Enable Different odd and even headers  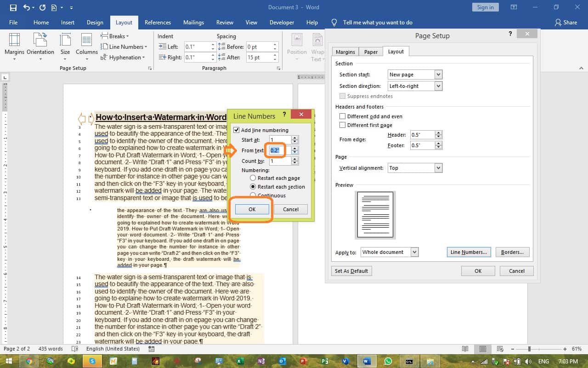click(x=342, y=116)
